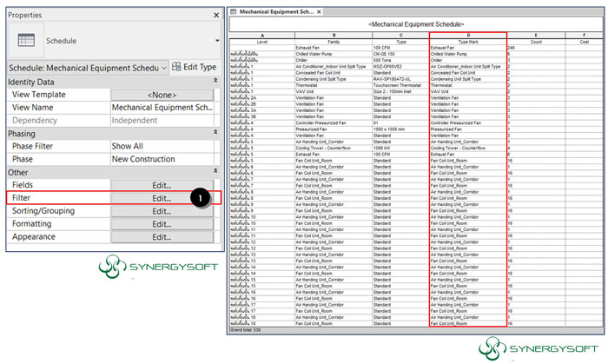Select the Type Mark column header

tap(467, 39)
